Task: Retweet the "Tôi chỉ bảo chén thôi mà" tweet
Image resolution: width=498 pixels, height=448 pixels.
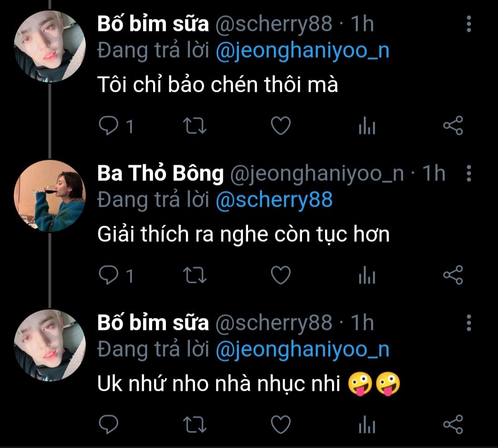Action: 195,126
